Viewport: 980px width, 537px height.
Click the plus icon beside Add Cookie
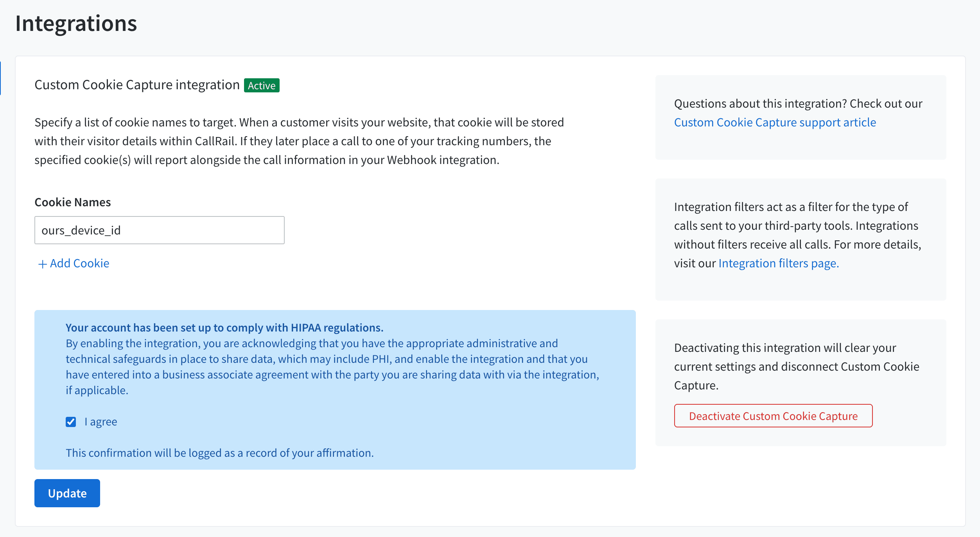[x=42, y=264]
